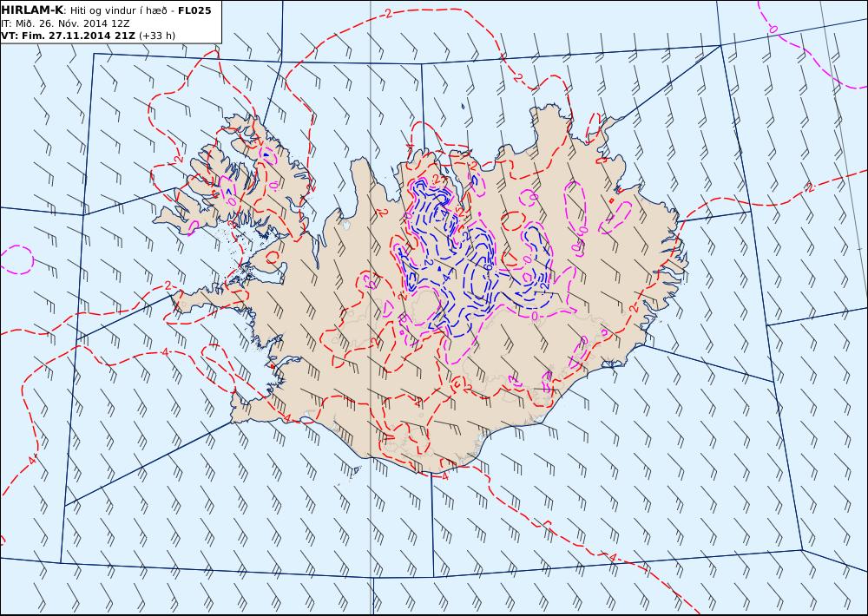Image resolution: width=868 pixels, height=616 pixels.
Task: Click the FL025 flight level label
Action: tap(194, 10)
